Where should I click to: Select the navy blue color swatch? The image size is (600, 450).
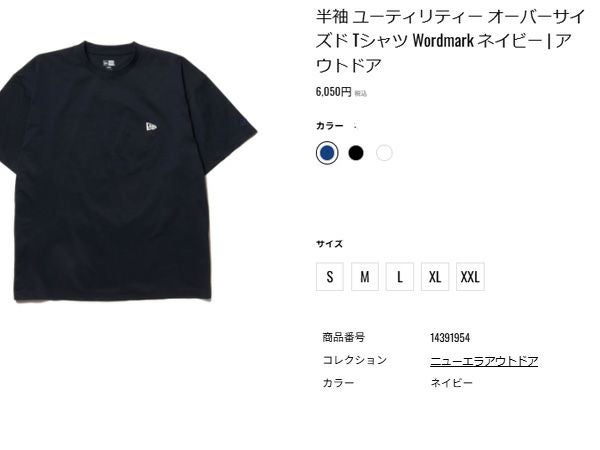[x=327, y=153]
